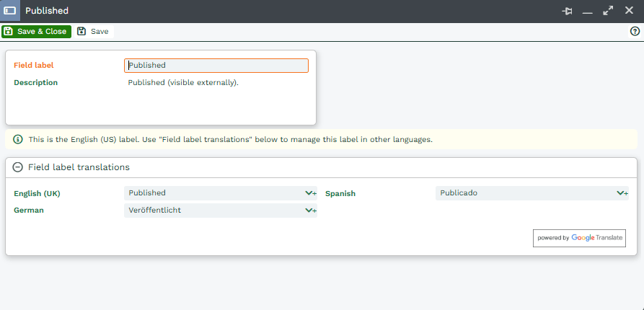Open the Spanish translation dropdown arrow

pyautogui.click(x=622, y=193)
